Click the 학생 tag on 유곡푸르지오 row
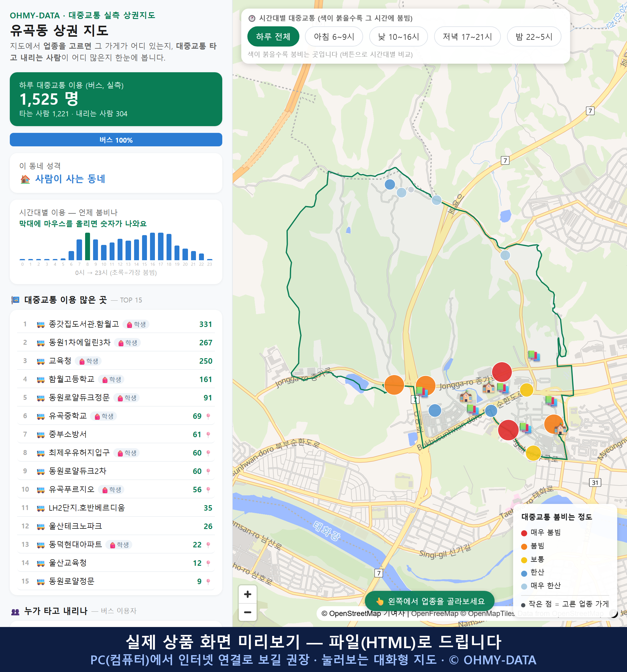Screen dimensions: 627x672 point(111,490)
